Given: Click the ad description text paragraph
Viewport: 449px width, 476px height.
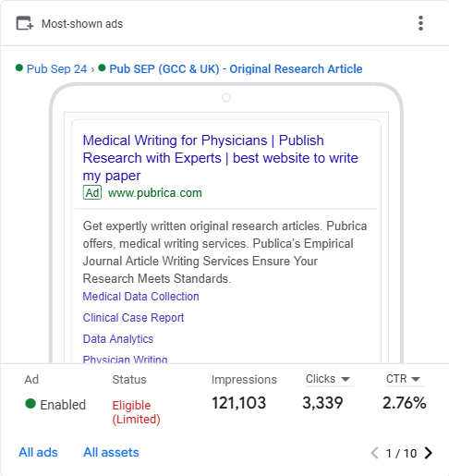Looking at the screenshot, I should [224, 252].
